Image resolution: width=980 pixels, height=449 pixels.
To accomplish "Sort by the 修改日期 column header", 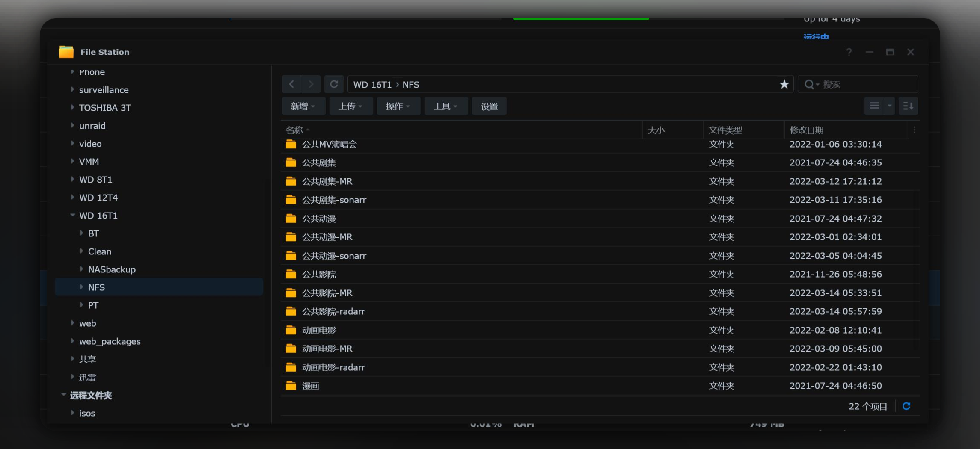I will 846,130.
